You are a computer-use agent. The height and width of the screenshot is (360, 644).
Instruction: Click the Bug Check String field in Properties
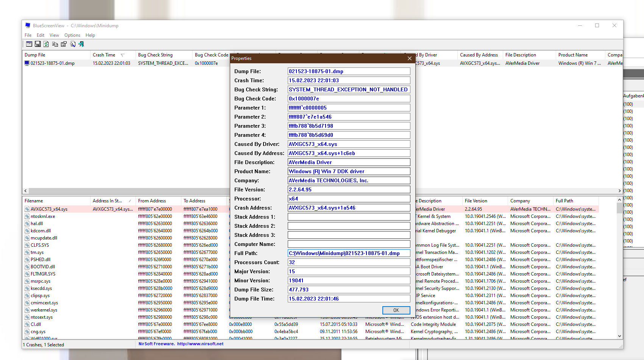point(349,89)
